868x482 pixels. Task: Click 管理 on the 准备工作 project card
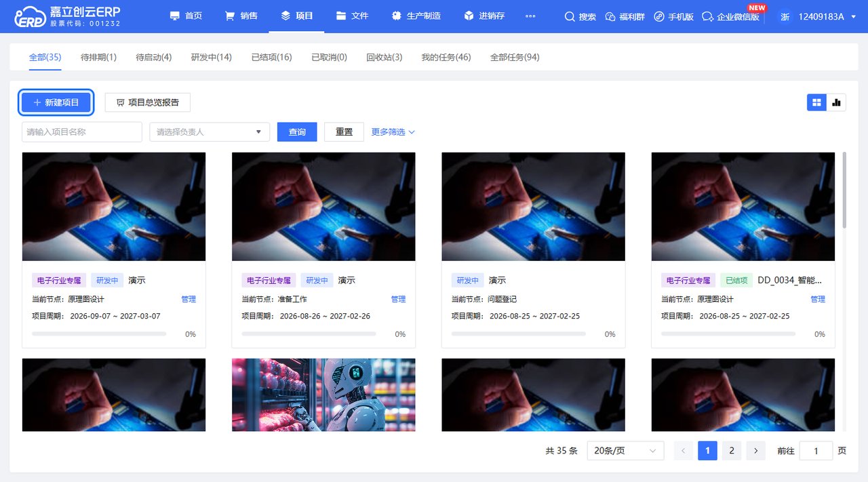[x=398, y=299]
